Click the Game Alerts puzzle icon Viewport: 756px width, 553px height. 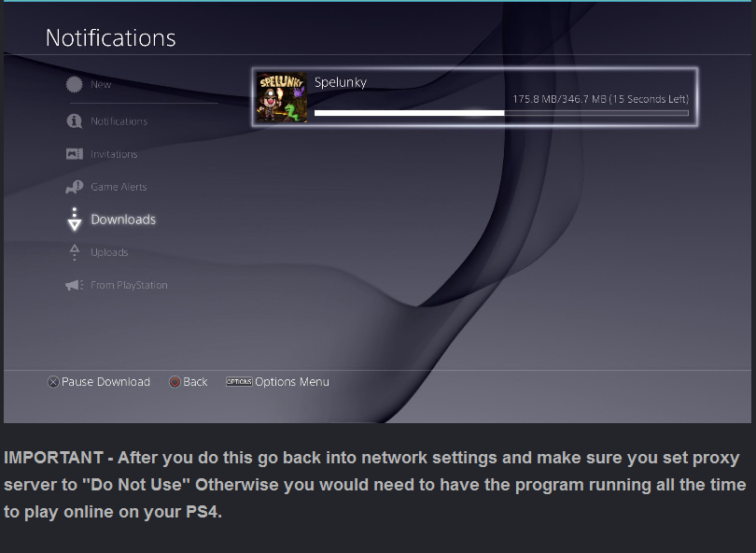pos(75,187)
